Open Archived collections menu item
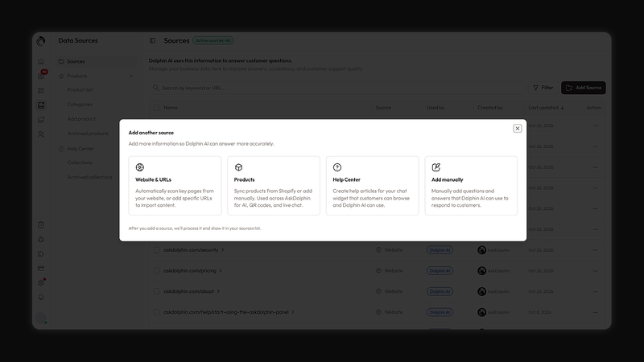This screenshot has width=644, height=362. (89, 177)
